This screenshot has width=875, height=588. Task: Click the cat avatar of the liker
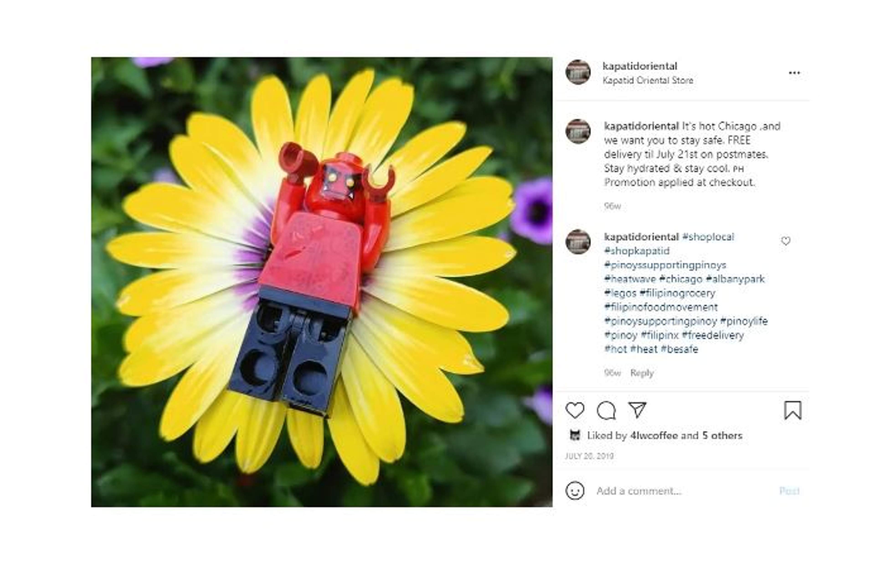point(575,435)
